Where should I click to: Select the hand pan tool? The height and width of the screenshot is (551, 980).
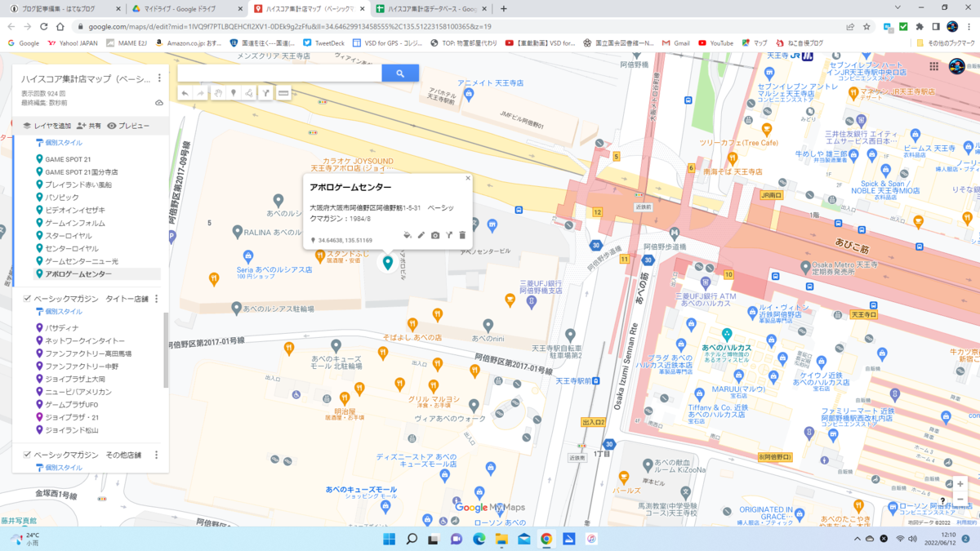click(x=218, y=94)
